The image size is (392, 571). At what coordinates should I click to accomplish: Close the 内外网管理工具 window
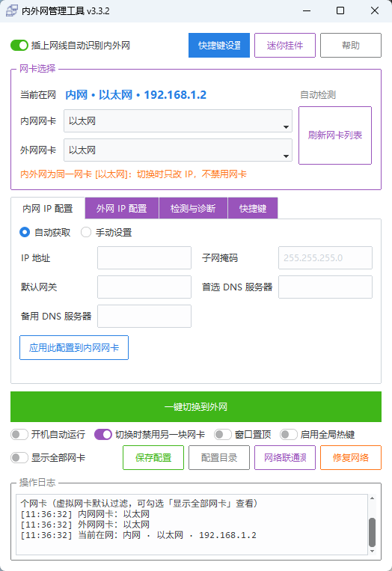pyautogui.click(x=375, y=10)
